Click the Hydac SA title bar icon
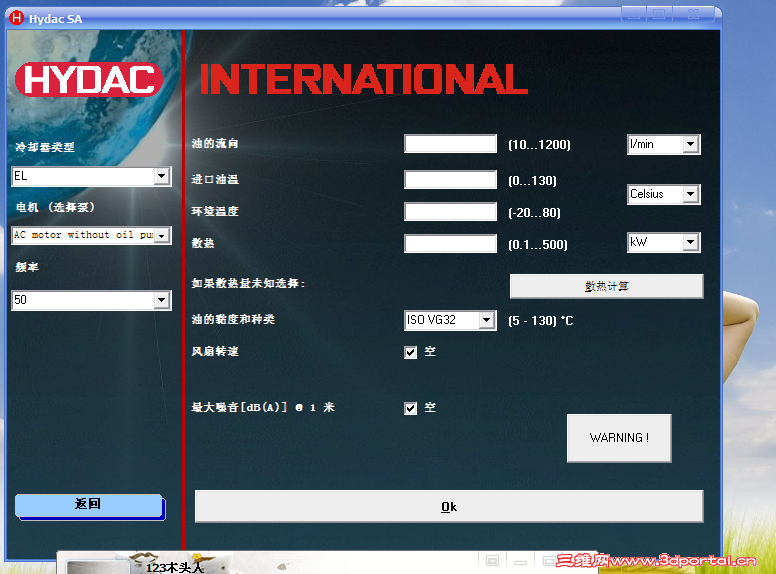The height and width of the screenshot is (574, 776). click(x=17, y=18)
